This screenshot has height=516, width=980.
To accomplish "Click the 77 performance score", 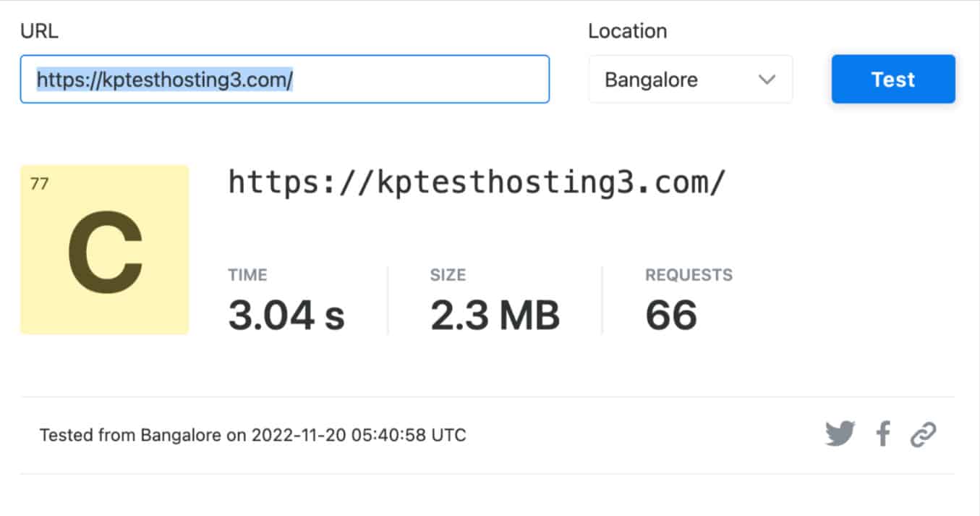I will (x=40, y=184).
